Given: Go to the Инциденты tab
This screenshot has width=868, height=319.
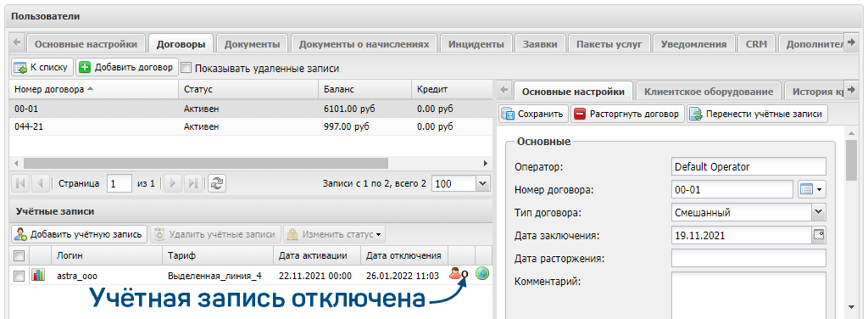Looking at the screenshot, I should pos(476,44).
